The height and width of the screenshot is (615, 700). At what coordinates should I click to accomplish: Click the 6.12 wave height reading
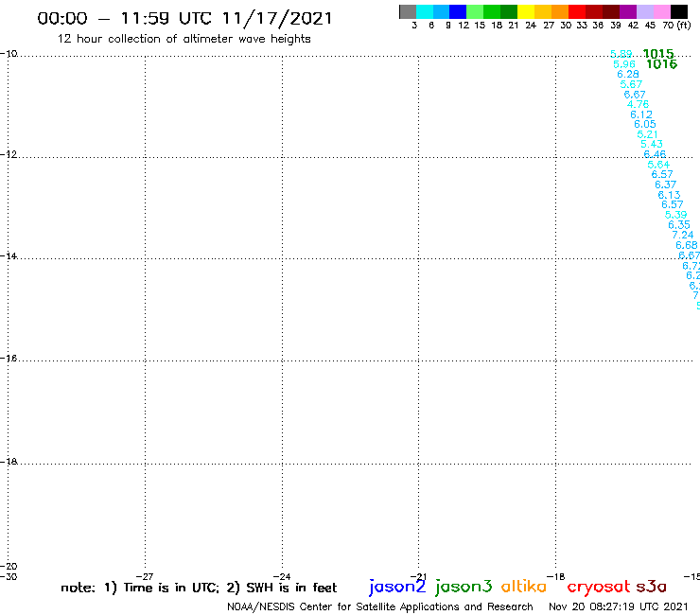[x=641, y=114]
